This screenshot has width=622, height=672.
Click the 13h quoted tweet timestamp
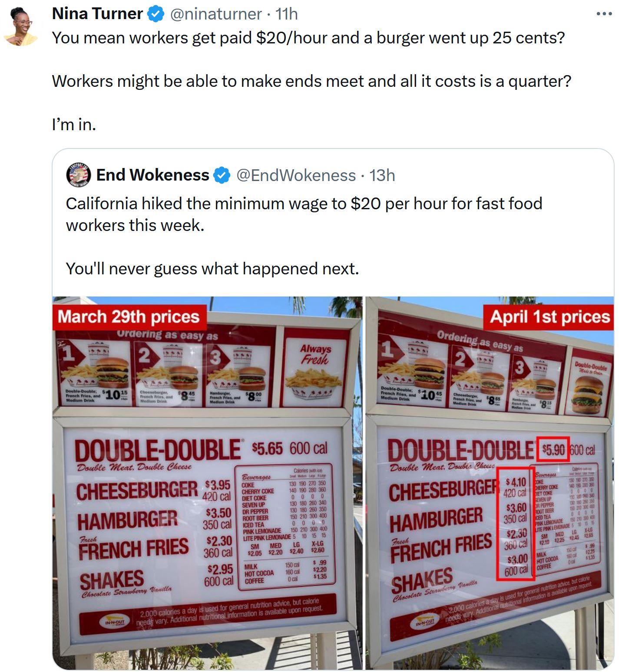[x=382, y=175]
